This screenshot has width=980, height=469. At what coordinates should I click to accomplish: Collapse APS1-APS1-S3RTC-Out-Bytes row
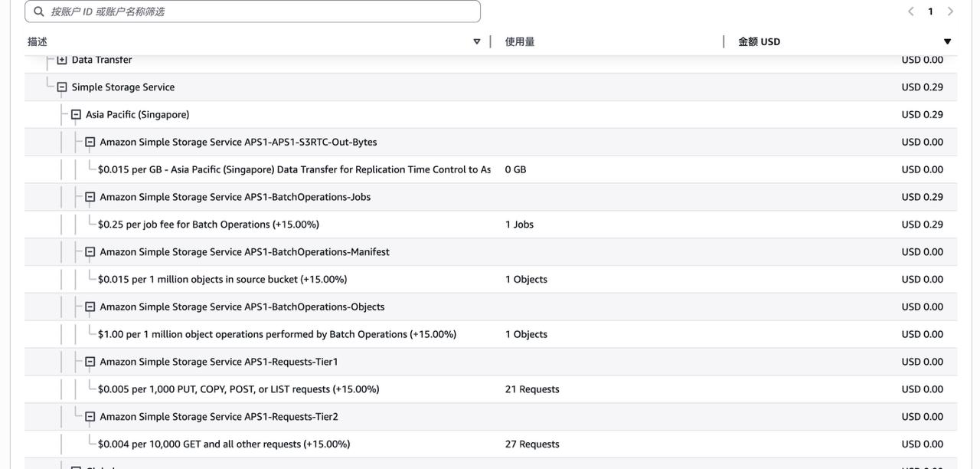pyautogui.click(x=90, y=143)
